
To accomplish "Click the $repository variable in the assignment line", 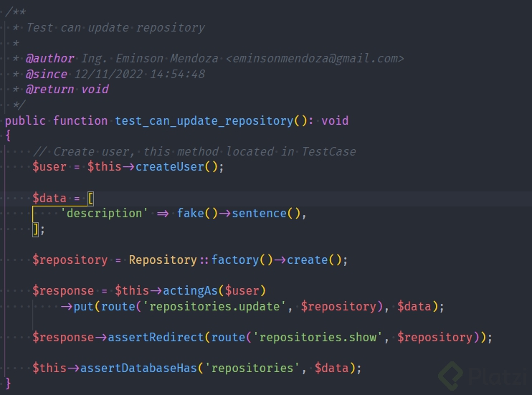I will point(70,260).
